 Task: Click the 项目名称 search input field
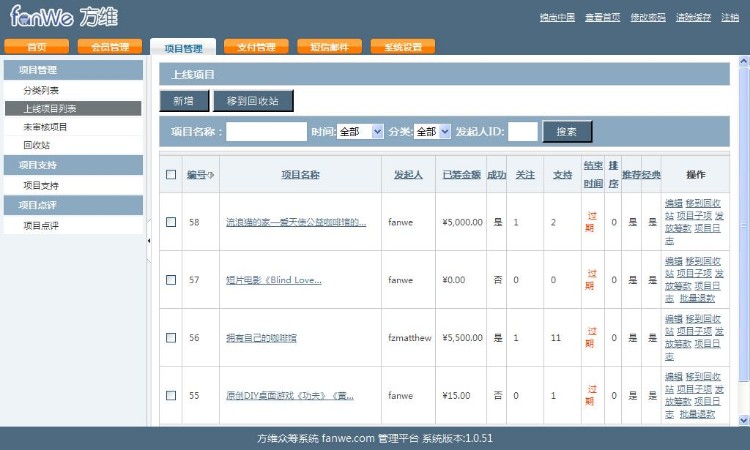click(x=266, y=131)
